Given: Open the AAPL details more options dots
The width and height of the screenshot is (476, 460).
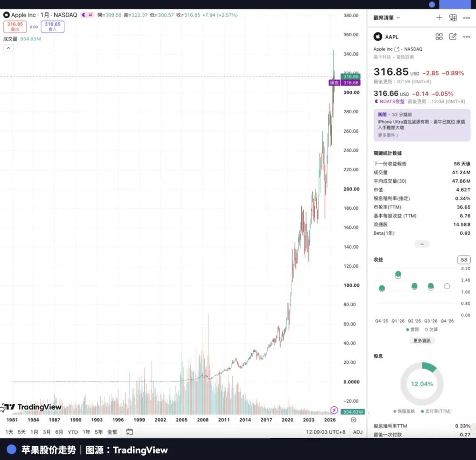Looking at the screenshot, I should pos(466,37).
